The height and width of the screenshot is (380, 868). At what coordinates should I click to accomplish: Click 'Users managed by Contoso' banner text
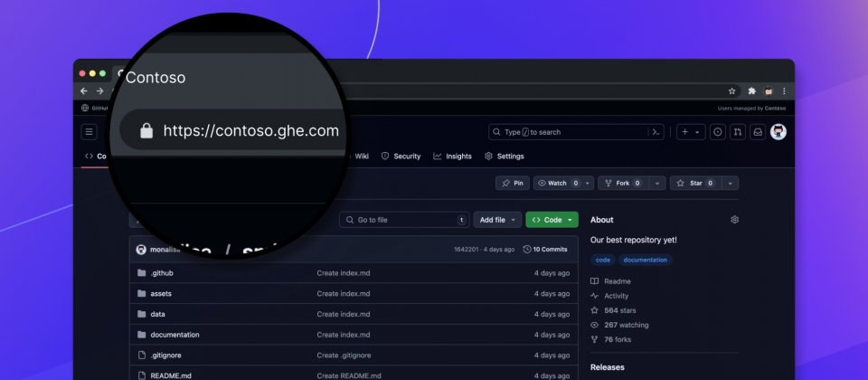tap(751, 109)
